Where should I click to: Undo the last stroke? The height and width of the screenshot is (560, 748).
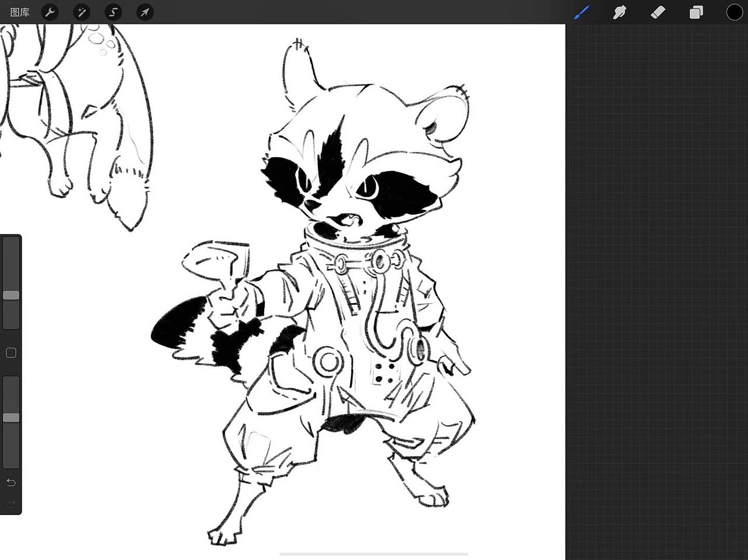coord(11,482)
